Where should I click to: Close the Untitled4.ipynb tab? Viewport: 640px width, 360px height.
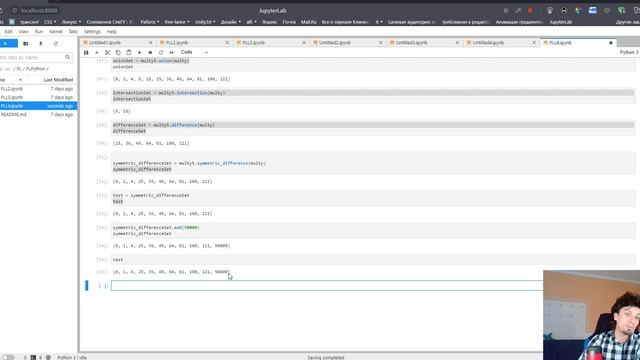534,42
